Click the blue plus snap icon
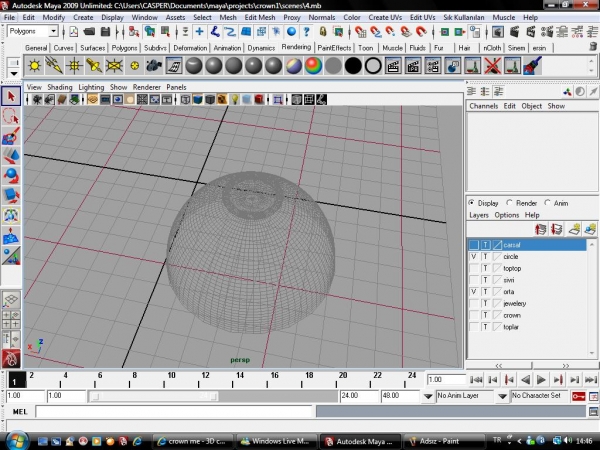This screenshot has height=450, width=600. 199,31
